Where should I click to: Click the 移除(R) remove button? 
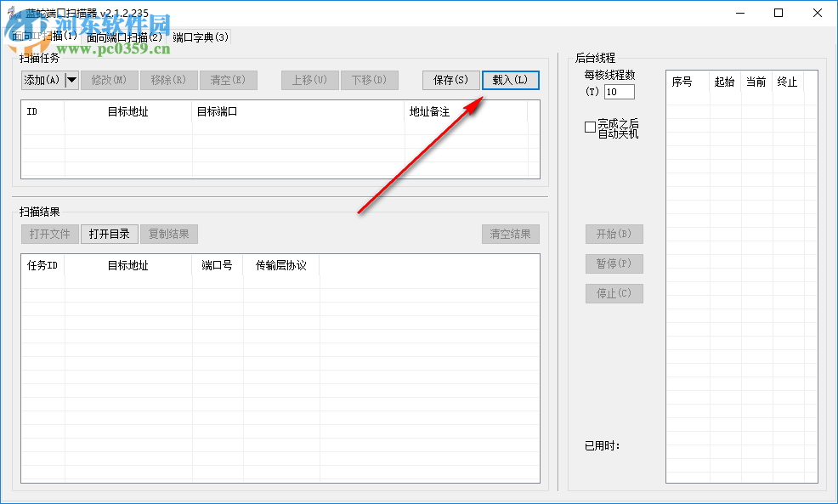point(168,80)
